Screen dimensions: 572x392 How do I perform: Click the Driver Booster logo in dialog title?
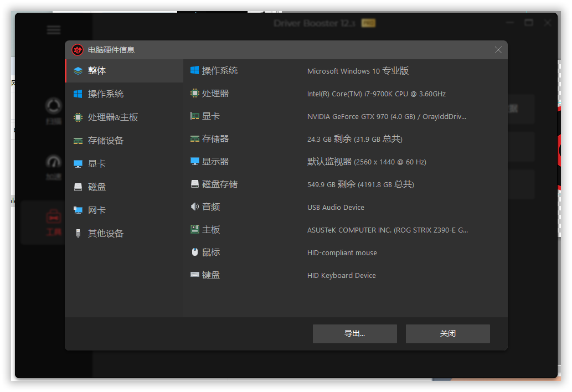[78, 50]
